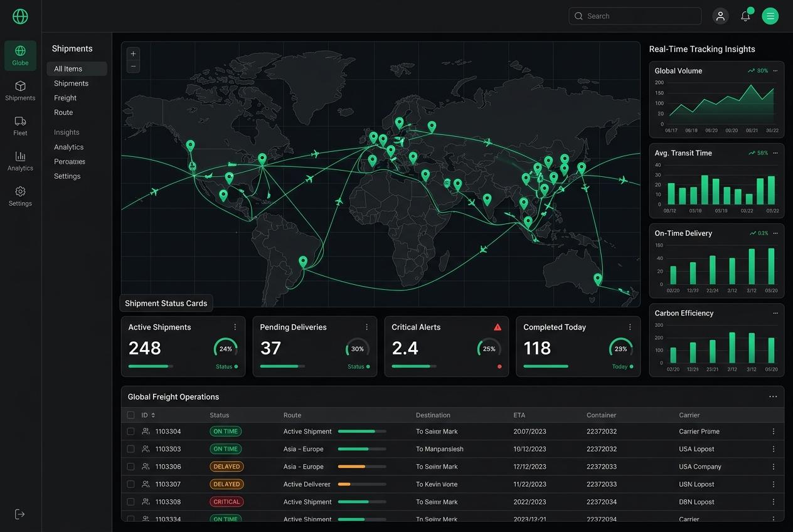793x532 pixels.
Task: Open the Fleet truck section
Action: 20,125
